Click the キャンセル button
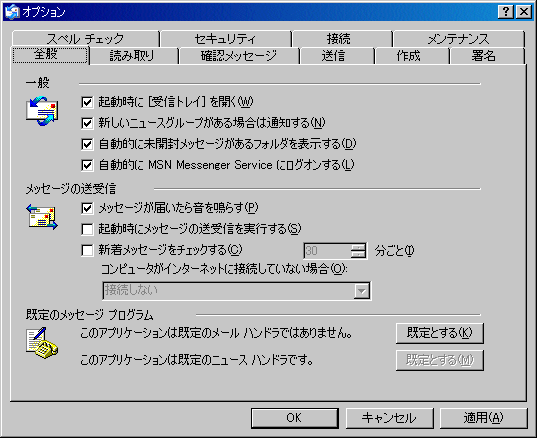The width and height of the screenshot is (537, 438). coord(389,418)
